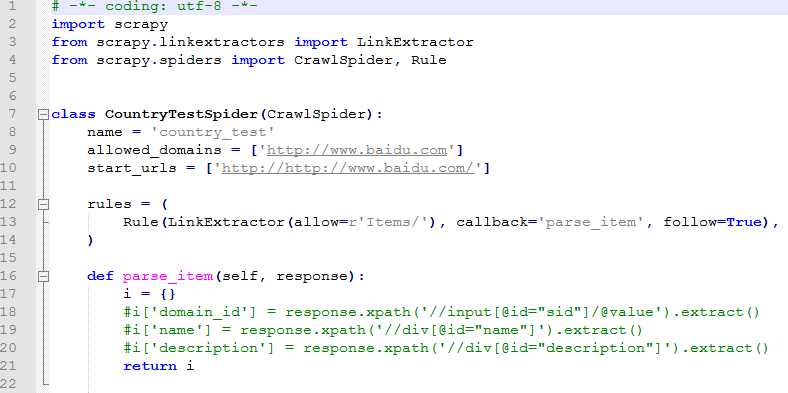
Task: Click the commented description line
Action: point(445,348)
